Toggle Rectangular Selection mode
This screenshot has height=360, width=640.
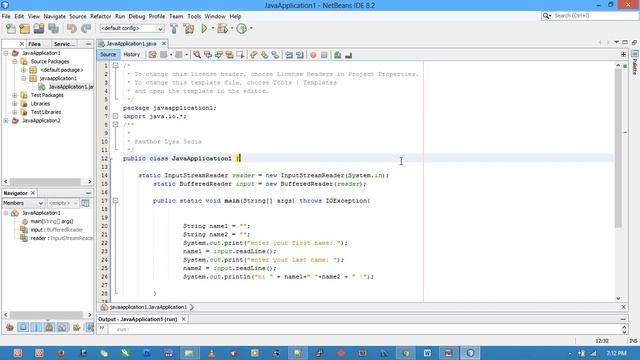tap(240, 55)
